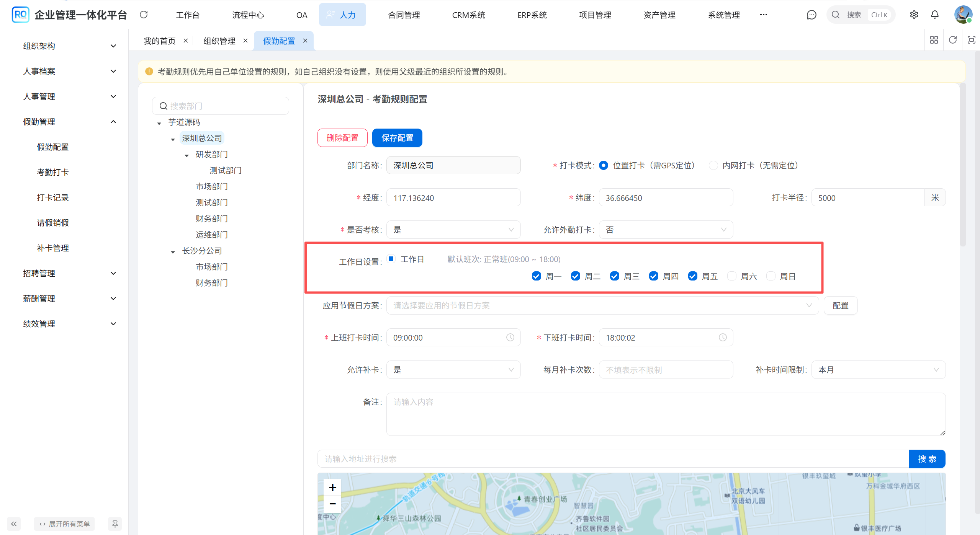Click the sidebar pin icon
The image size is (980, 535).
coord(115,524)
